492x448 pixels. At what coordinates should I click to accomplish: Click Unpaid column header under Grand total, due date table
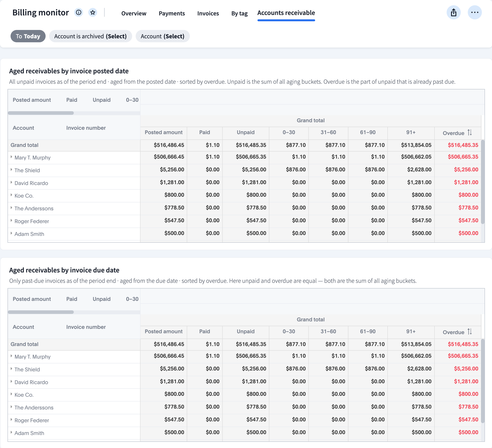click(246, 331)
